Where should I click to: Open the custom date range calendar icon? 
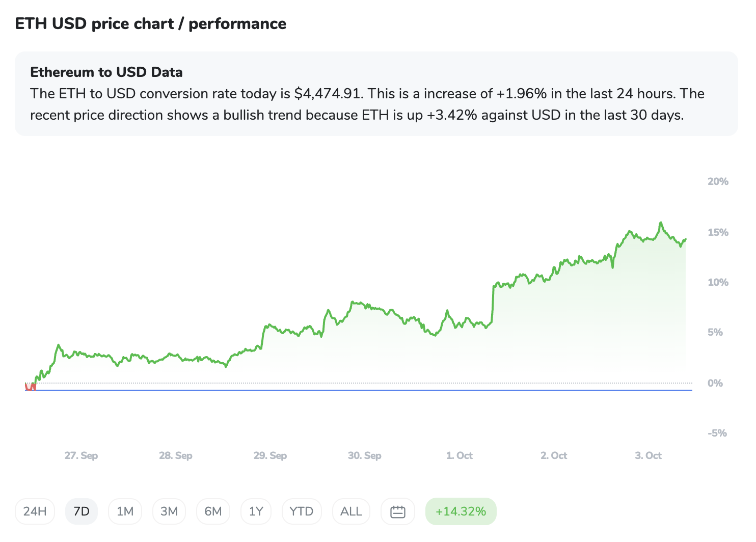click(x=397, y=511)
